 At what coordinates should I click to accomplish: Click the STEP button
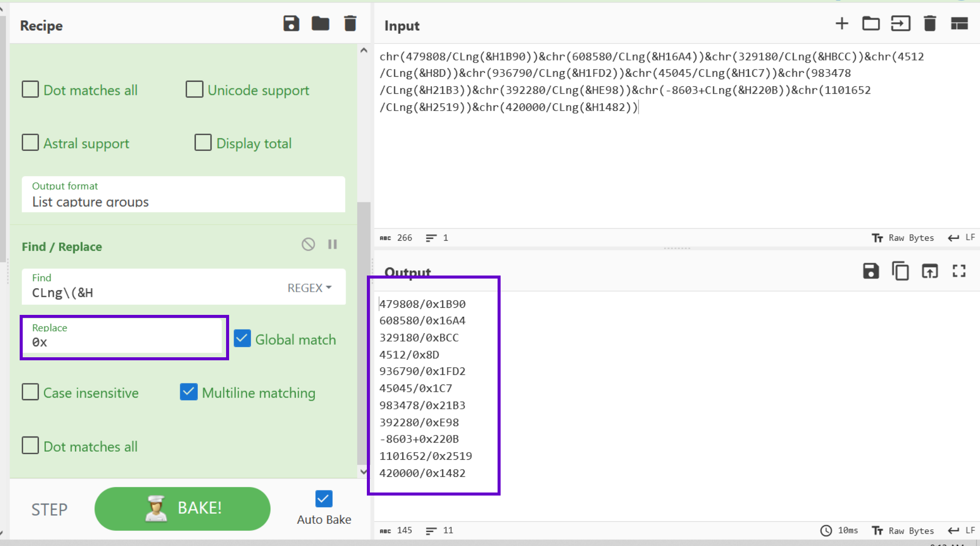[49, 509]
